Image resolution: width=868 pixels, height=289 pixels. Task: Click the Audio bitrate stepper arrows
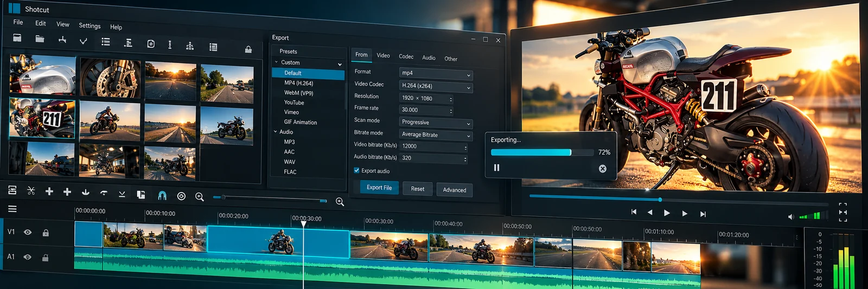tap(465, 159)
